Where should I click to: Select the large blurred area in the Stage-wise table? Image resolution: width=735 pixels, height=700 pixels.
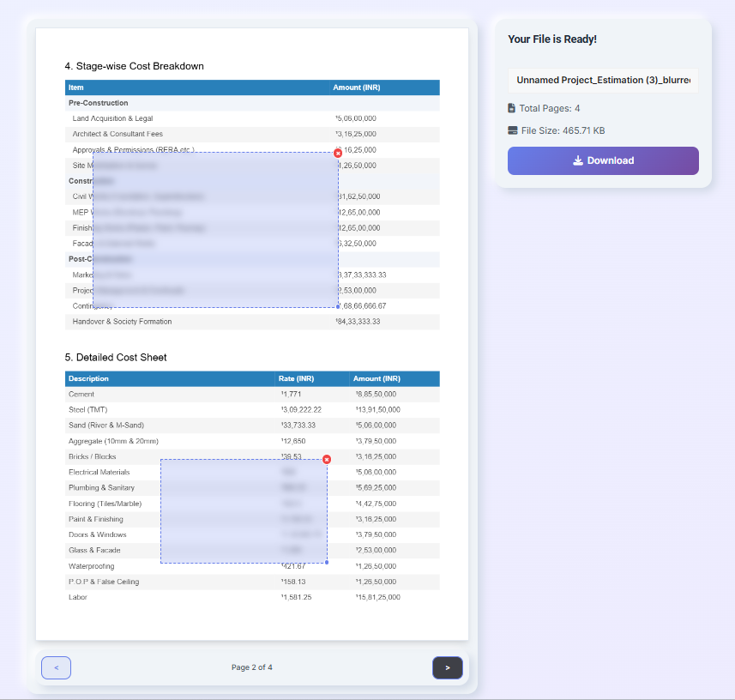[x=215, y=230]
